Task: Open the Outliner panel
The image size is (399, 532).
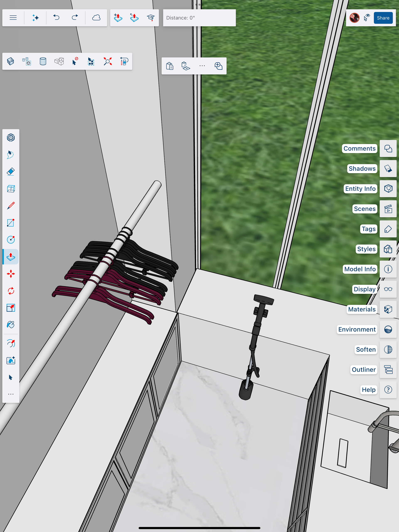Action: (388, 369)
